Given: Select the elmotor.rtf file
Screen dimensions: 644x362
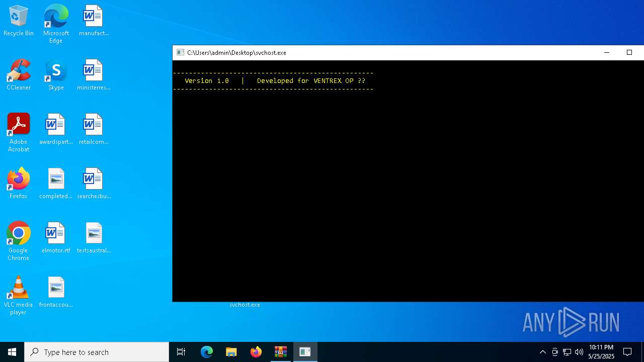Looking at the screenshot, I should pos(56,238).
